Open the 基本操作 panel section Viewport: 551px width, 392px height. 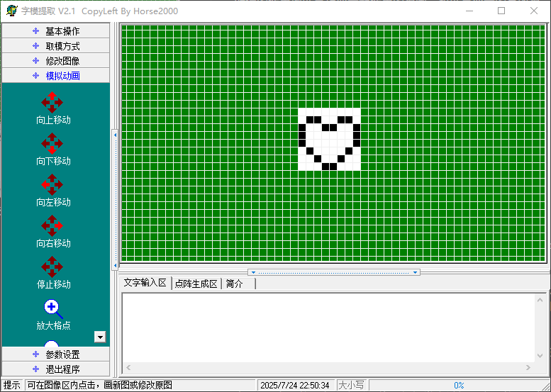56,31
